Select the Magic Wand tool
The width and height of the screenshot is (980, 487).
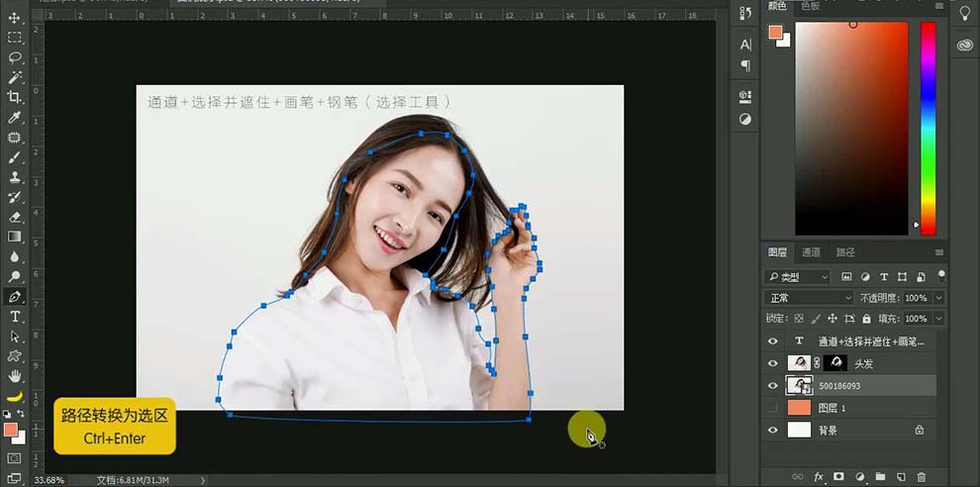point(15,77)
